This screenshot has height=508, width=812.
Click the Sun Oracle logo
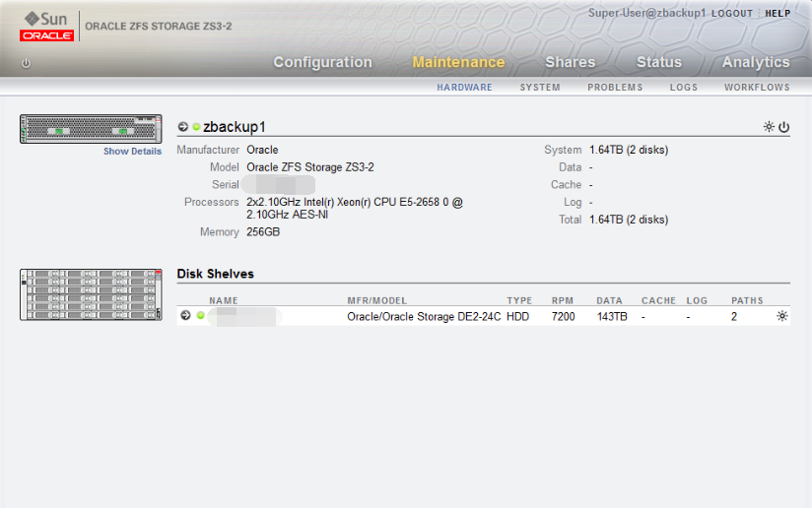click(46, 27)
